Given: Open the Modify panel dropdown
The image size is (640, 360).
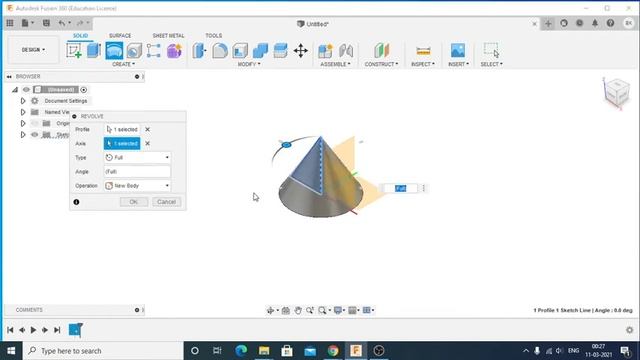Looking at the screenshot, I should tap(249, 64).
